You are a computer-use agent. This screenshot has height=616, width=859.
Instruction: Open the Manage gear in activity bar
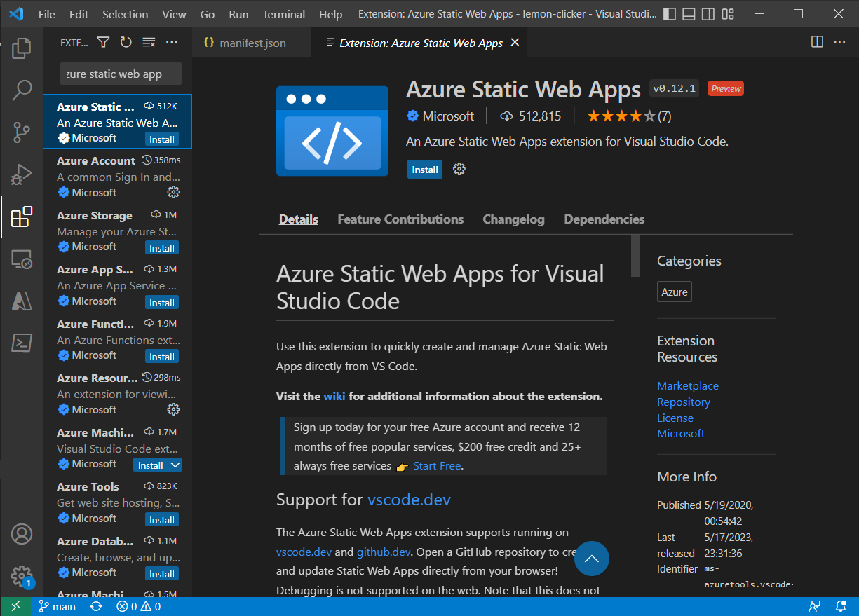click(x=22, y=575)
